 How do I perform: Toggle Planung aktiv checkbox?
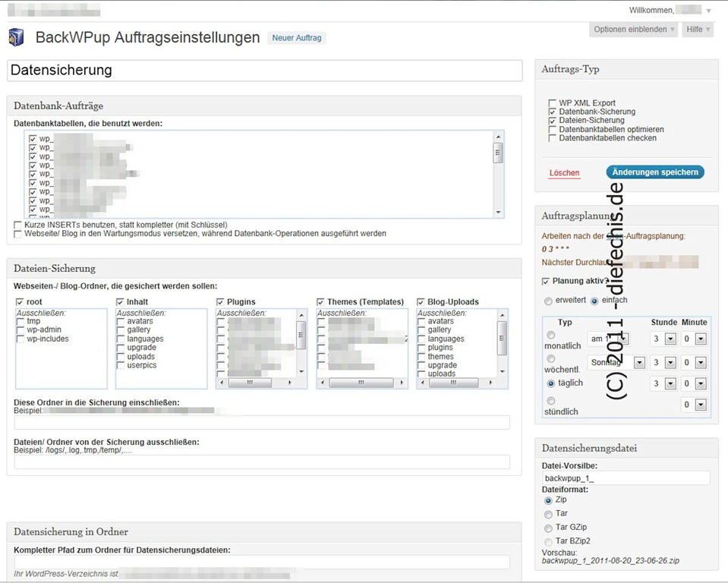[546, 282]
